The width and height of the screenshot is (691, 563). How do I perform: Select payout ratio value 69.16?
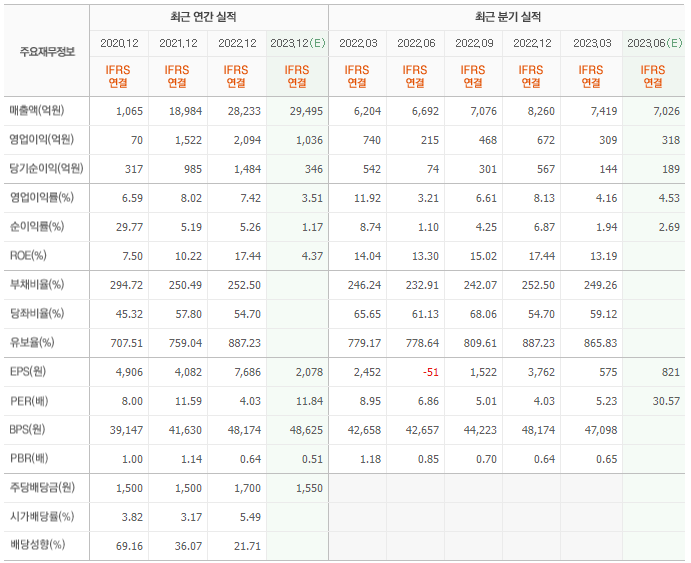129,546
